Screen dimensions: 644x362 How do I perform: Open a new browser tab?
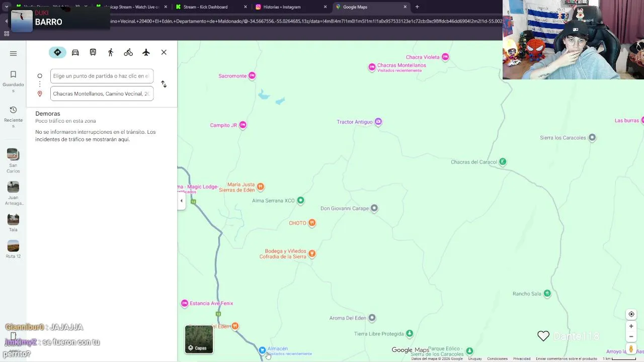(x=417, y=7)
